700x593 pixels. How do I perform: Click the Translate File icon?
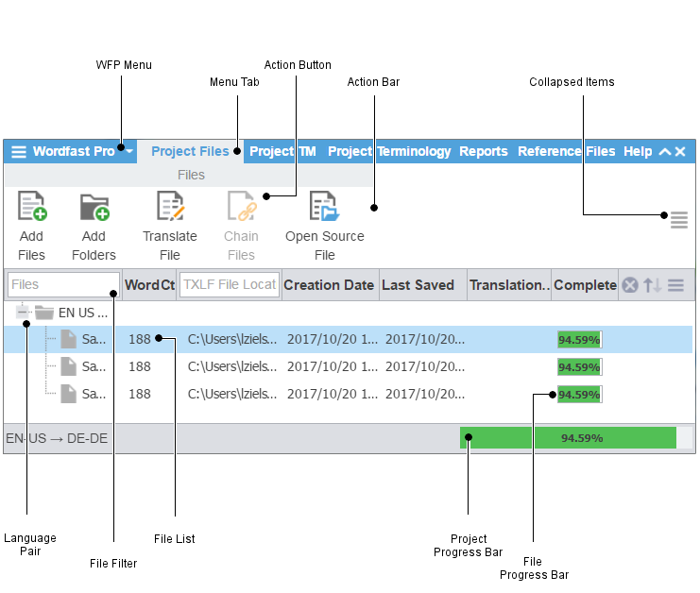(170, 207)
